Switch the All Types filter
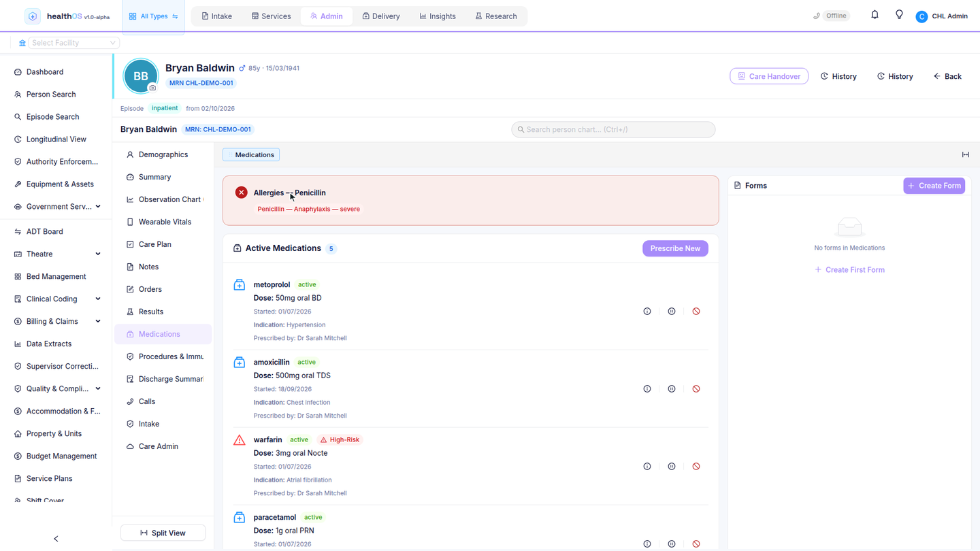 pos(153,16)
